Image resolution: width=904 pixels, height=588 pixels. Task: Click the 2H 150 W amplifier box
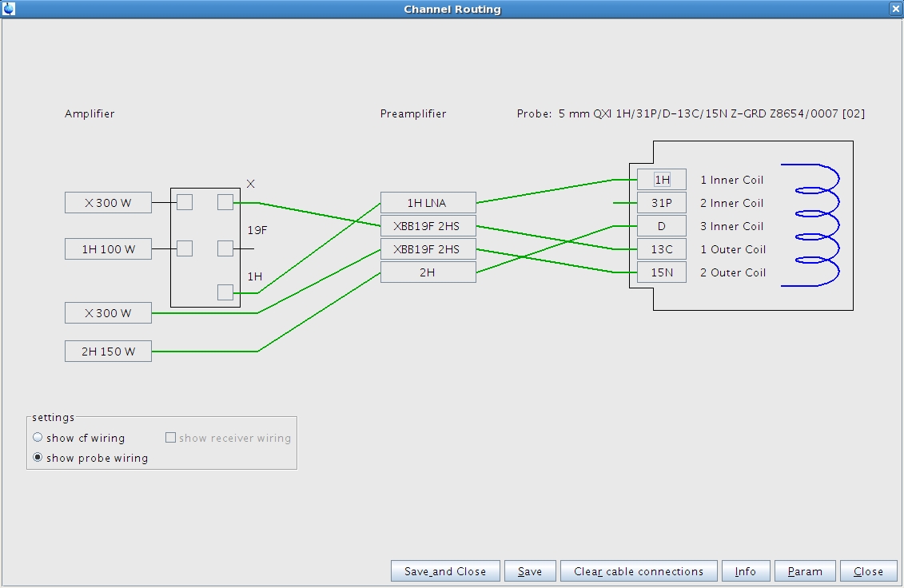coord(108,352)
